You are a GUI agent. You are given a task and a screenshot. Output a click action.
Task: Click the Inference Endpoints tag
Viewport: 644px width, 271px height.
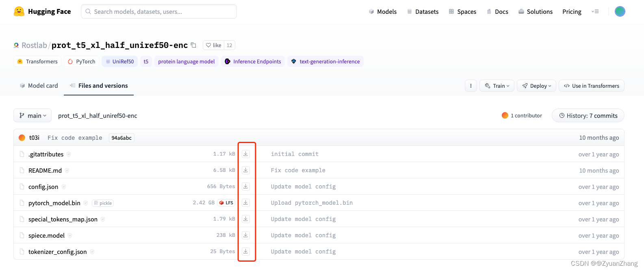[253, 61]
